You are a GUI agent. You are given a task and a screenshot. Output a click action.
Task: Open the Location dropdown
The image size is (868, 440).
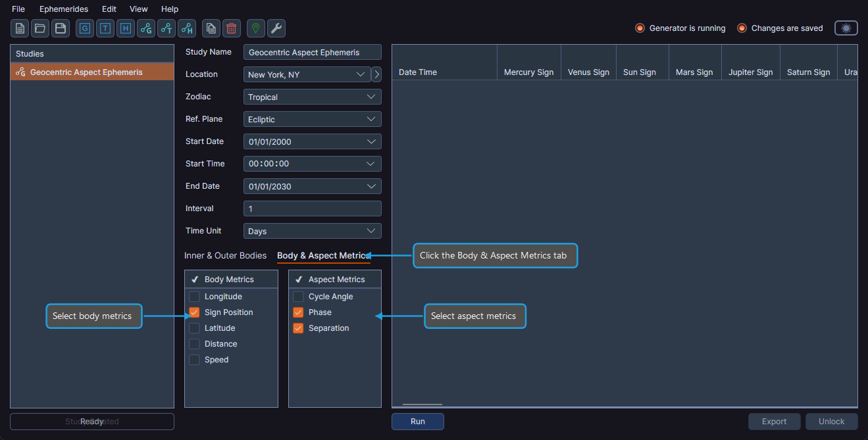click(x=306, y=74)
